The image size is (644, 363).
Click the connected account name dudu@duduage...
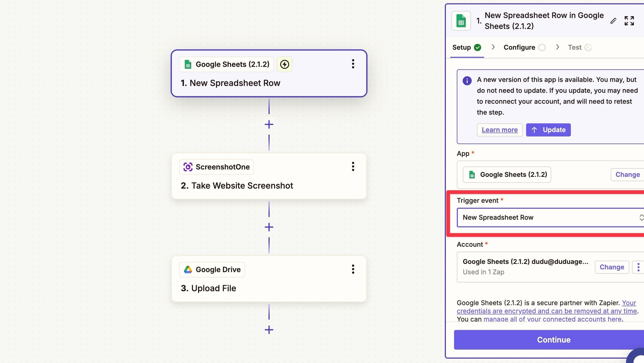click(x=525, y=261)
